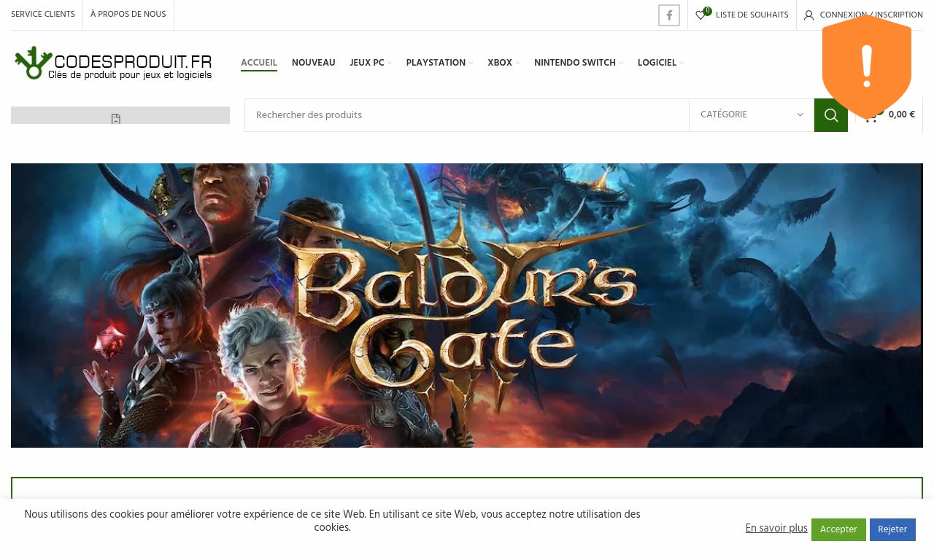Image resolution: width=934 pixels, height=560 pixels.
Task: Expand the Jeux PC menu
Action: coord(371,63)
